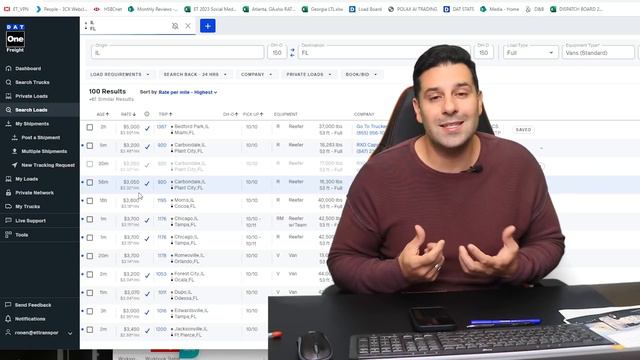Open the Dashboard sidebar icon
Screen dimensions: 640x360
point(9,69)
